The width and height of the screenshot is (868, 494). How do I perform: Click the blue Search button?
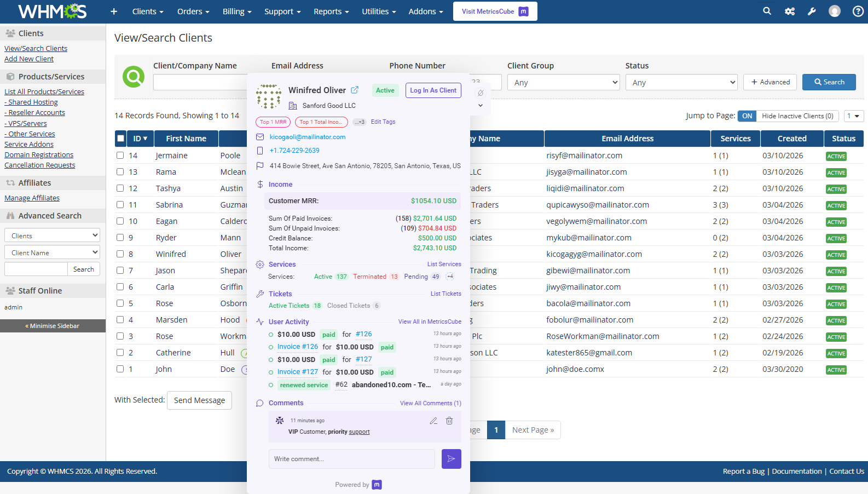coord(829,82)
